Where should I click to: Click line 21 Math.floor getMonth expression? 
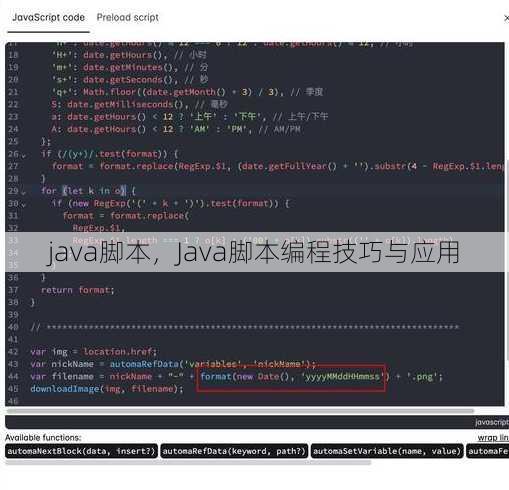coord(167,92)
